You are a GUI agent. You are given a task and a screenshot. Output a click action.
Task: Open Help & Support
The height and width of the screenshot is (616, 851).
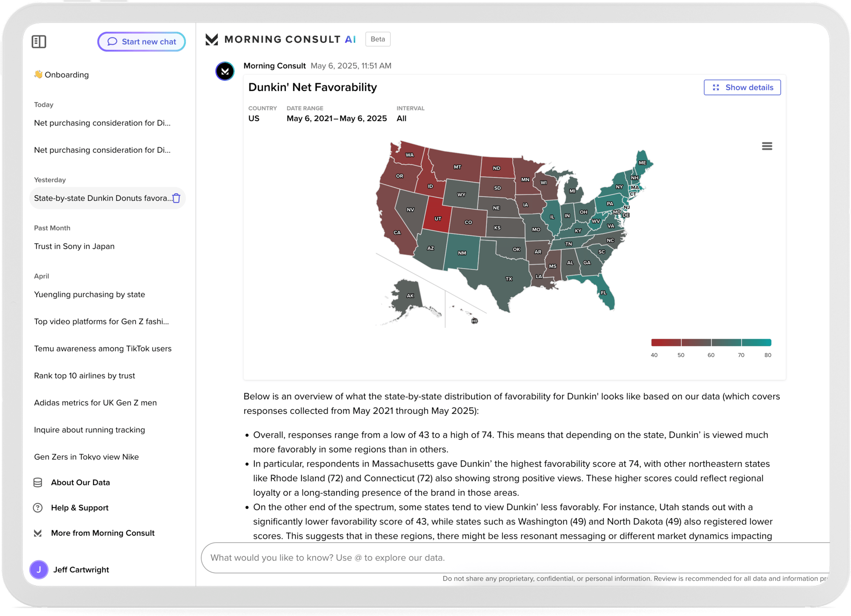pyautogui.click(x=80, y=508)
